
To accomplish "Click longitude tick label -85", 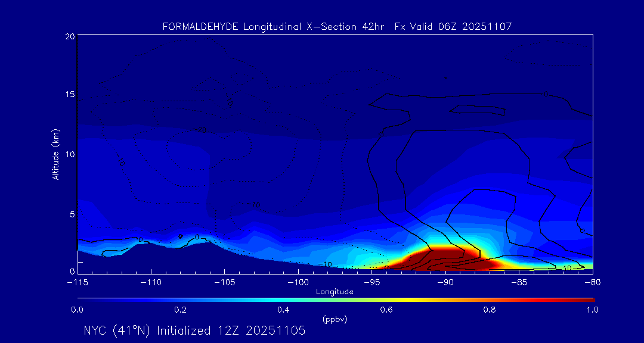I will [519, 283].
